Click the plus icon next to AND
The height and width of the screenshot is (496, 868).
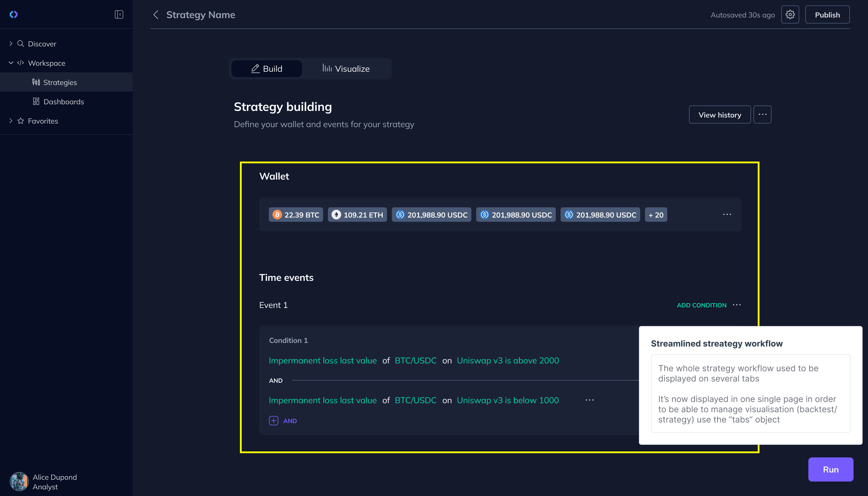click(x=274, y=421)
